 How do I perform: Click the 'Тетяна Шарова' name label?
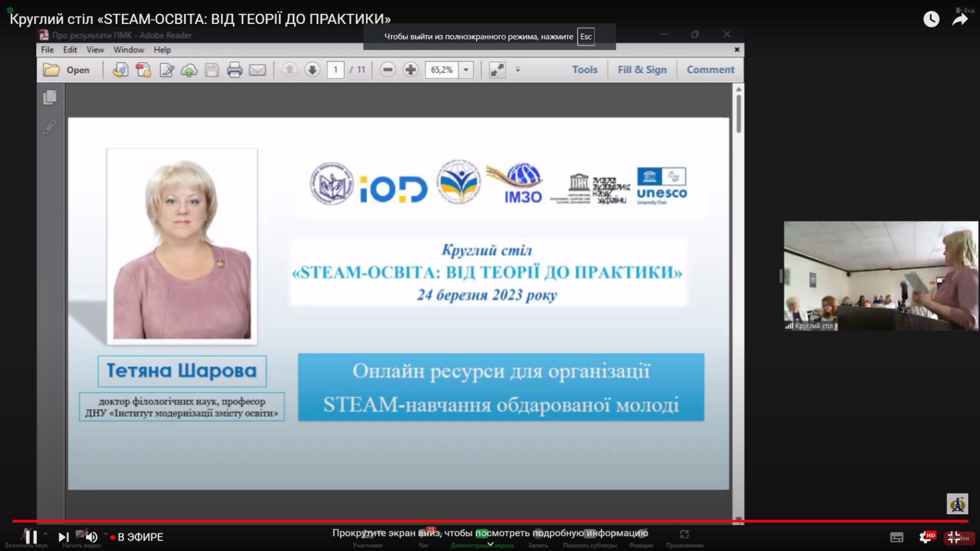tap(182, 371)
